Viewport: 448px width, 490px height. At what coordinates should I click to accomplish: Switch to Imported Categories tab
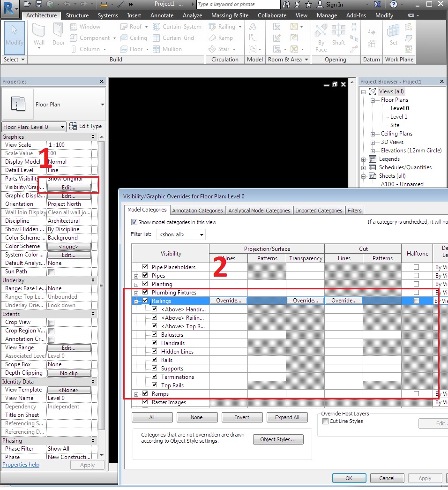tap(319, 211)
